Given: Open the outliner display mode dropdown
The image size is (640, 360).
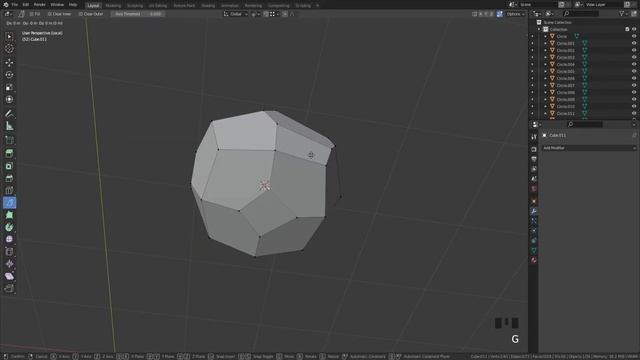Looking at the screenshot, I should pos(549,14).
